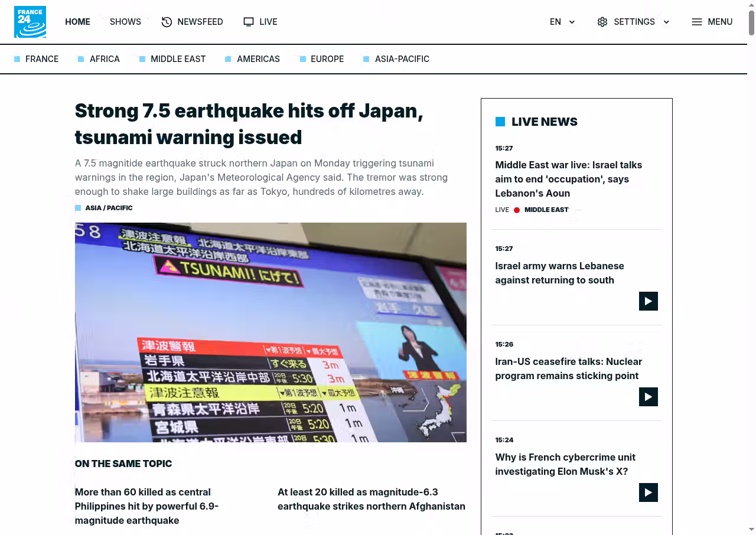Play the Iran-US ceasefire talks video
The height and width of the screenshot is (535, 756).
[648, 397]
